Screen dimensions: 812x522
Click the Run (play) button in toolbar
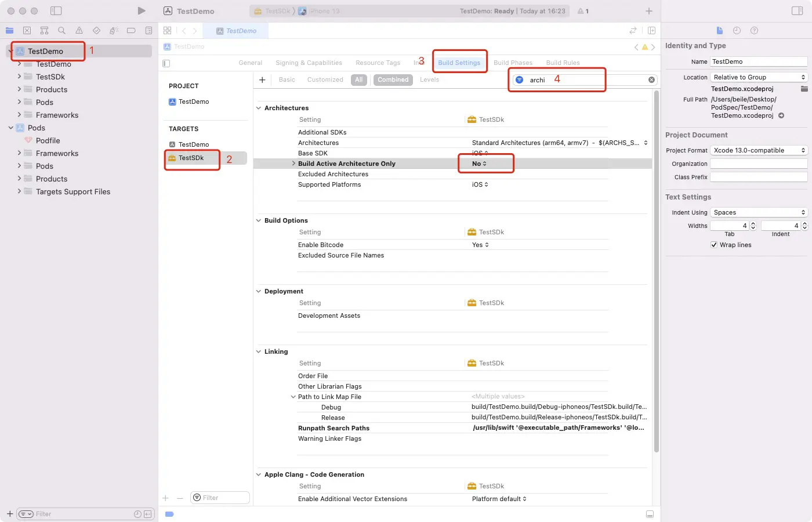tap(141, 11)
